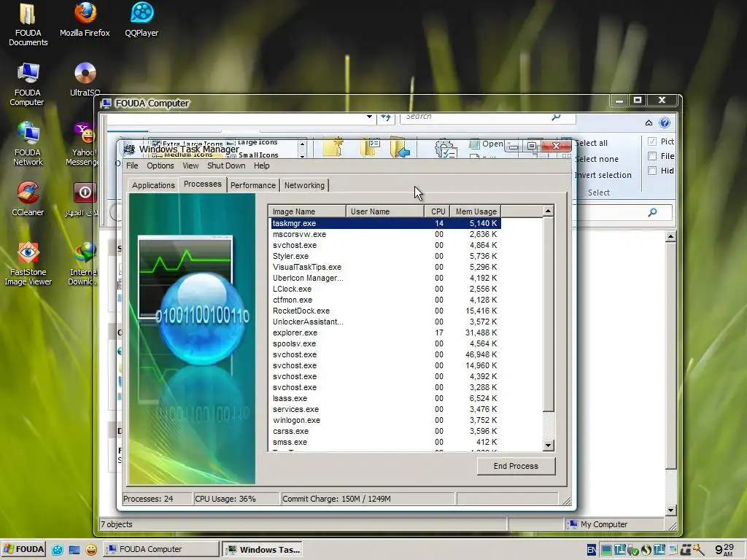Image resolution: width=747 pixels, height=560 pixels.
Task: Switch to FOUDA Computer taskbar button
Action: 160,549
